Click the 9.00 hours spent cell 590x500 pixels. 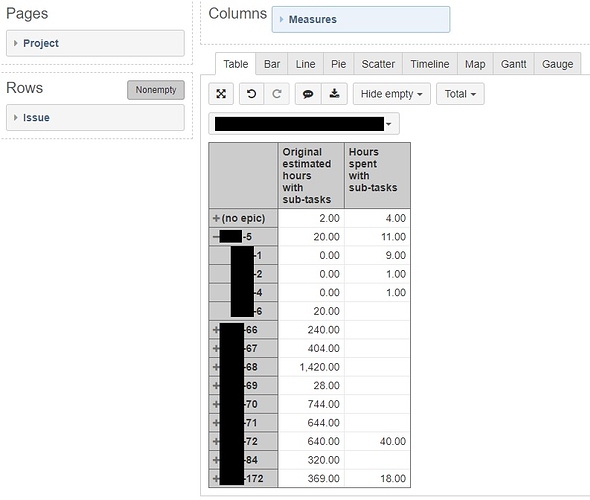pyautogui.click(x=377, y=255)
